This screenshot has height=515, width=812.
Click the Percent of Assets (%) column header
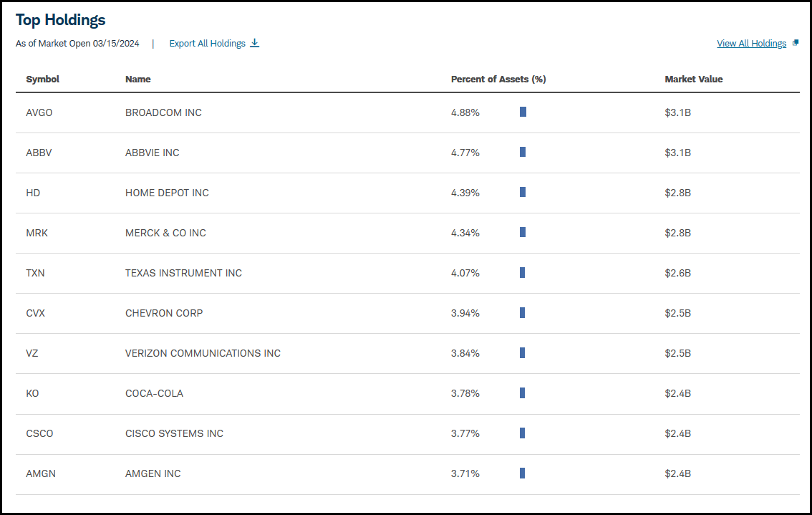click(498, 80)
